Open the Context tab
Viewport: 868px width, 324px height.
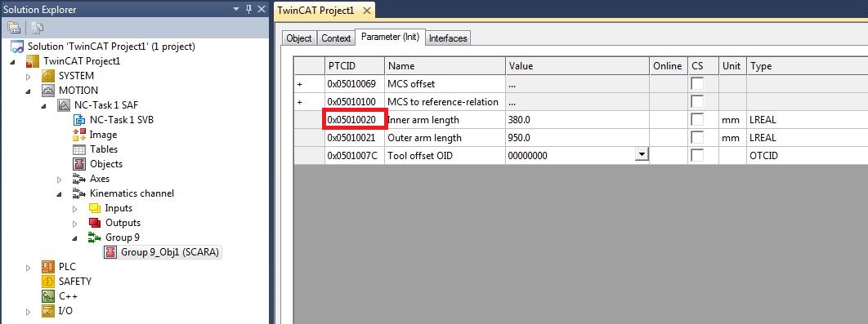pos(336,38)
